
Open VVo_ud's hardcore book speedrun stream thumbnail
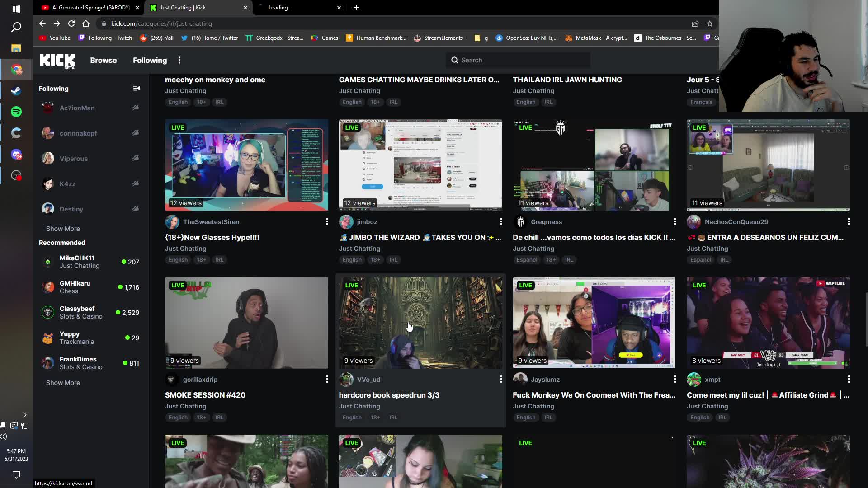click(x=420, y=322)
